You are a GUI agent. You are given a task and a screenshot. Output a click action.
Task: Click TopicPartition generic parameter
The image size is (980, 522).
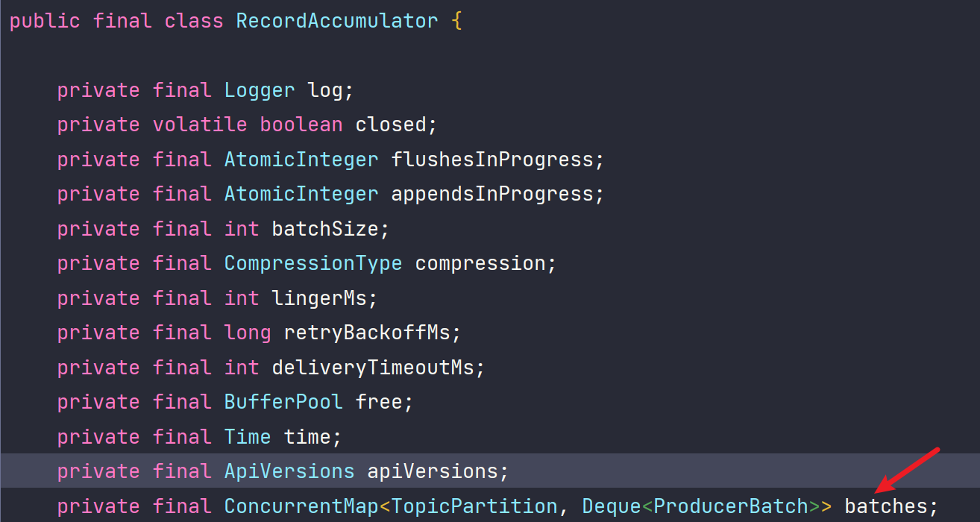tap(474, 506)
